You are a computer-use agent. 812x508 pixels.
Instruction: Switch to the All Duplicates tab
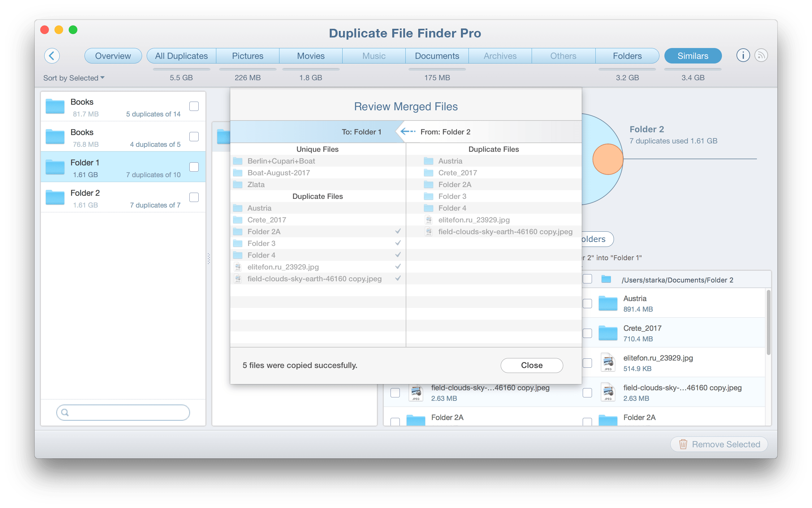(181, 56)
